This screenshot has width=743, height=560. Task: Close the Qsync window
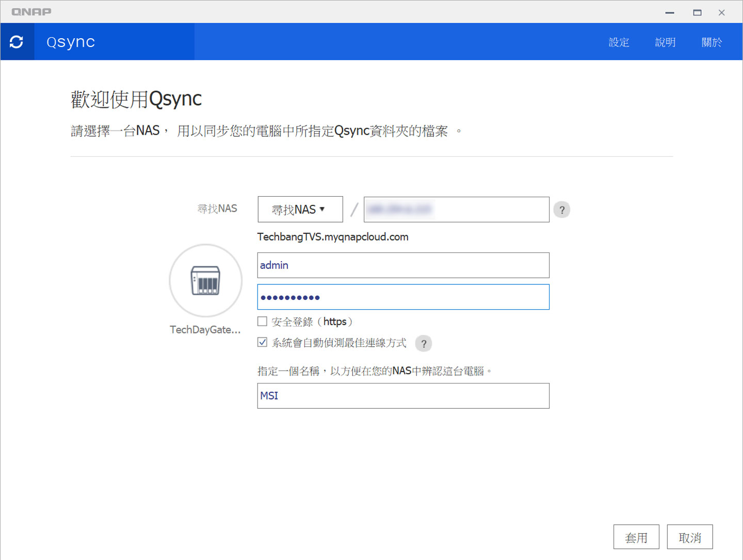721,12
